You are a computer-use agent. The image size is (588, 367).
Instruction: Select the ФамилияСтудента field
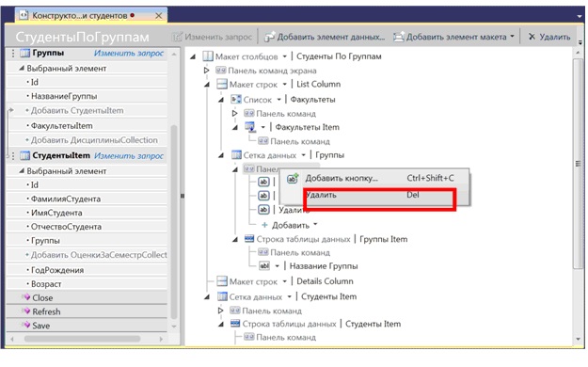66,199
